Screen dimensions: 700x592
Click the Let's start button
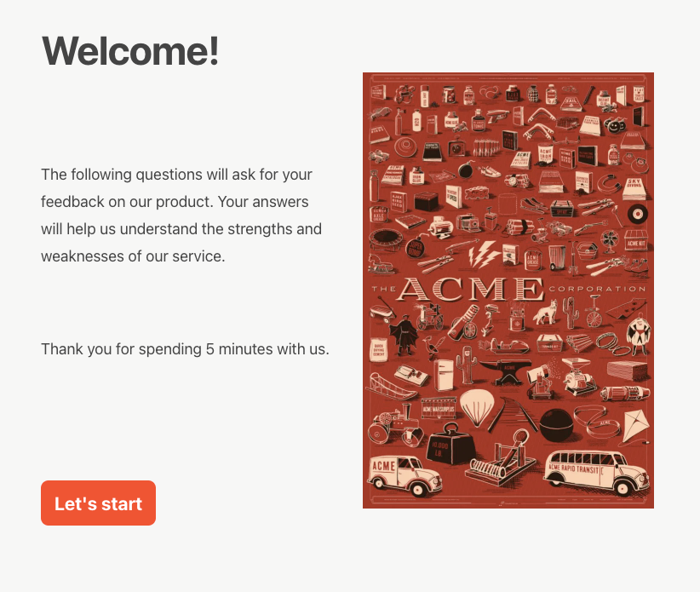pyautogui.click(x=98, y=503)
